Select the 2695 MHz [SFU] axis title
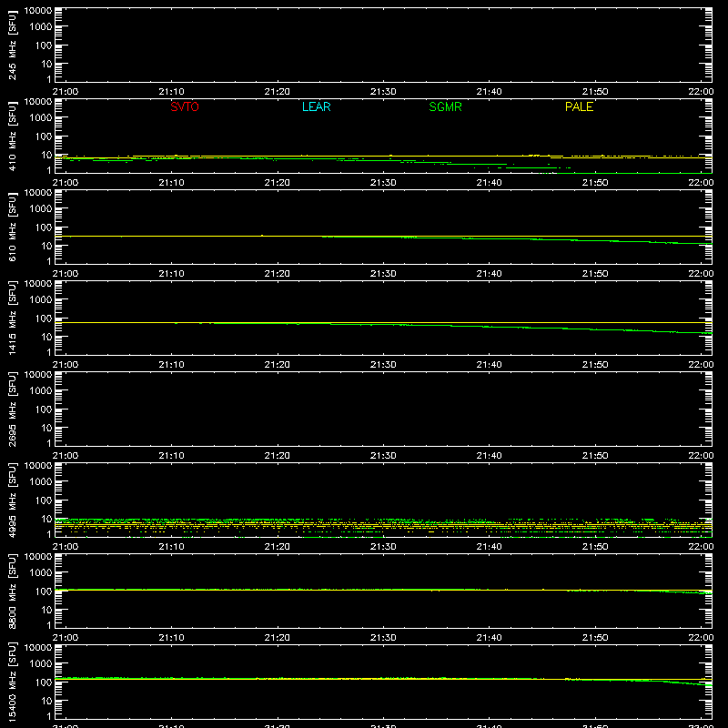The width and height of the screenshot is (728, 728). pyautogui.click(x=12, y=409)
